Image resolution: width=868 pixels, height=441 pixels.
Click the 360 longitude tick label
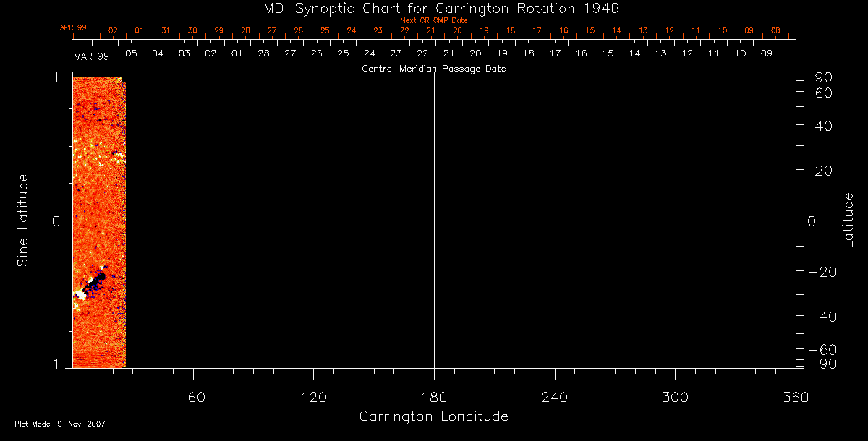796,396
